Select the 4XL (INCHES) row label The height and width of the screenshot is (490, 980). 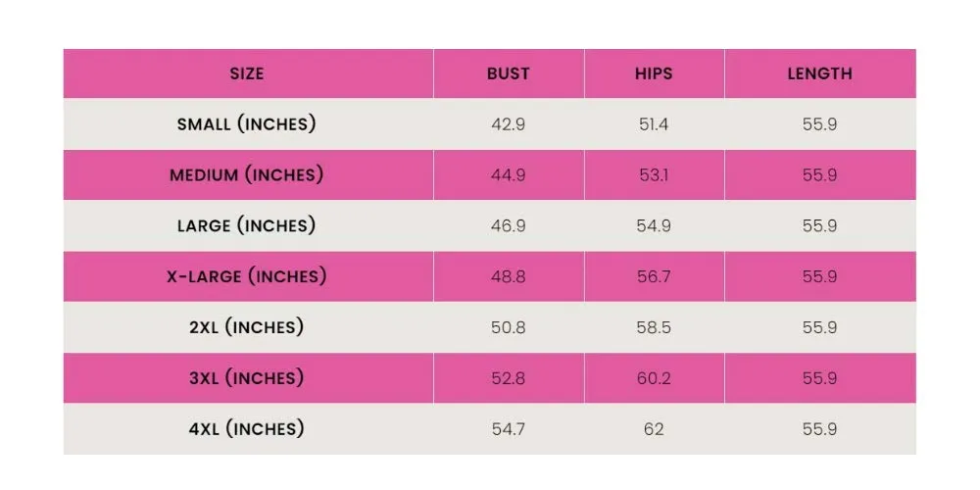pyautogui.click(x=247, y=429)
